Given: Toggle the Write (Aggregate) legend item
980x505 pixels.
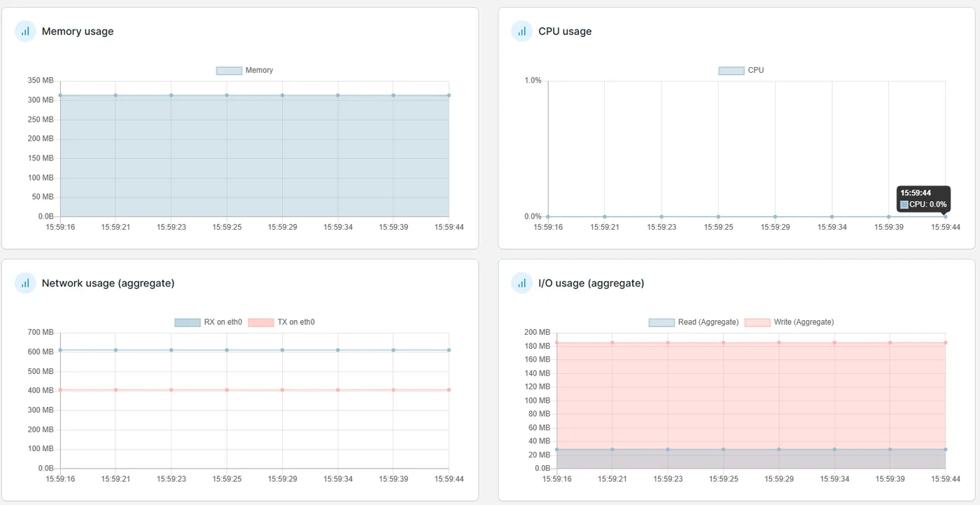Looking at the screenshot, I should (x=789, y=322).
